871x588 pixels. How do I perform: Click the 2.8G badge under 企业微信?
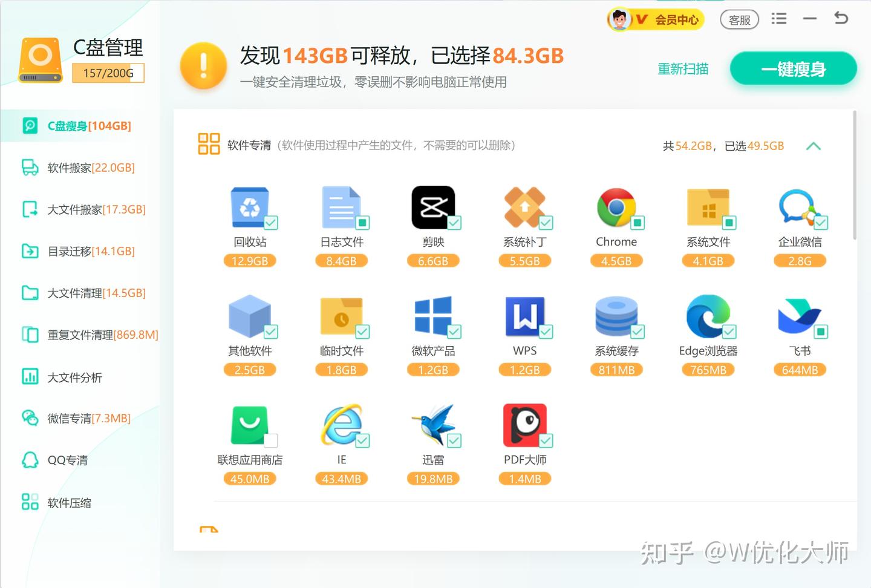click(x=800, y=261)
